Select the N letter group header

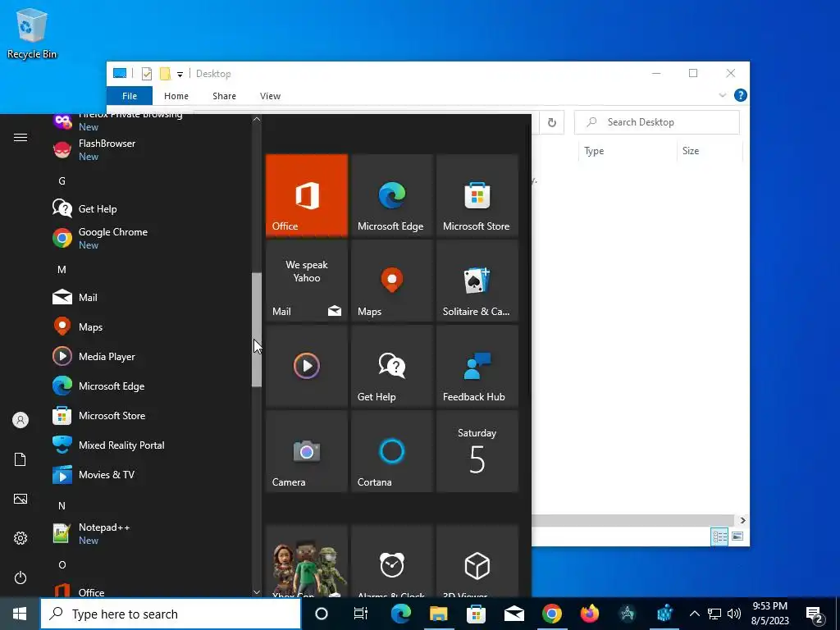(62, 505)
